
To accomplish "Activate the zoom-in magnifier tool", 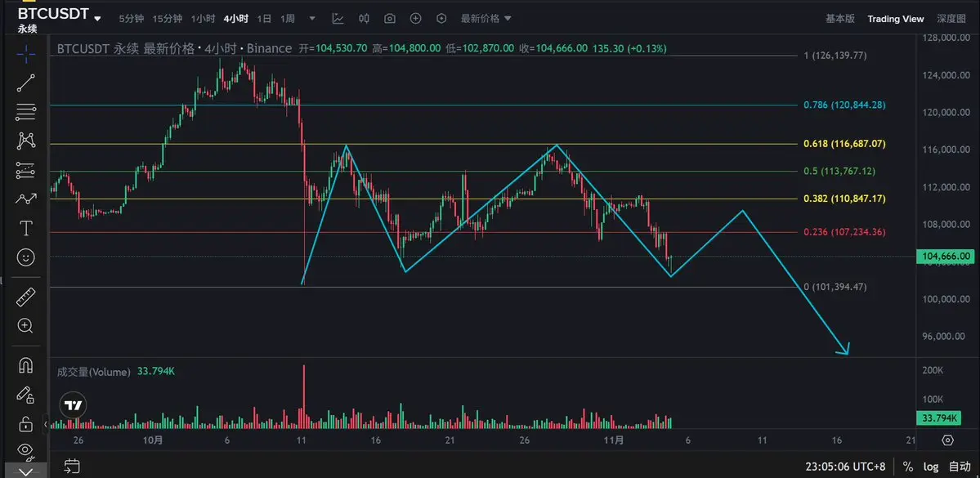I will pos(25,325).
